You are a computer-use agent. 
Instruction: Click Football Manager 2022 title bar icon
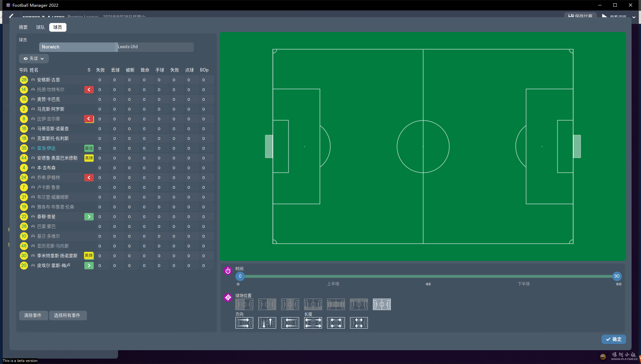(8, 5)
